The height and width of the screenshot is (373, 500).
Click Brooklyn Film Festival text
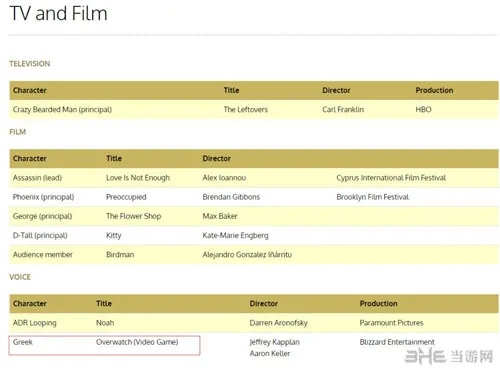[373, 197]
